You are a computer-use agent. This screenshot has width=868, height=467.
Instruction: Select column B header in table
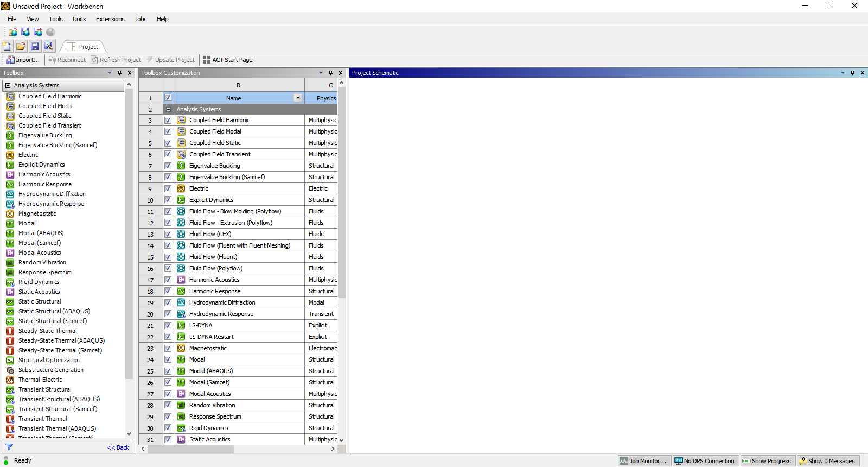click(238, 85)
